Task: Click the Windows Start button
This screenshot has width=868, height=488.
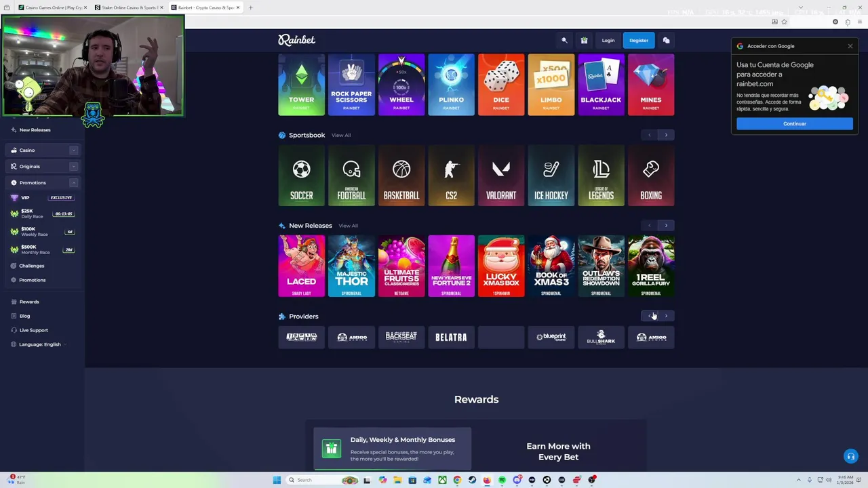Action: [x=277, y=480]
